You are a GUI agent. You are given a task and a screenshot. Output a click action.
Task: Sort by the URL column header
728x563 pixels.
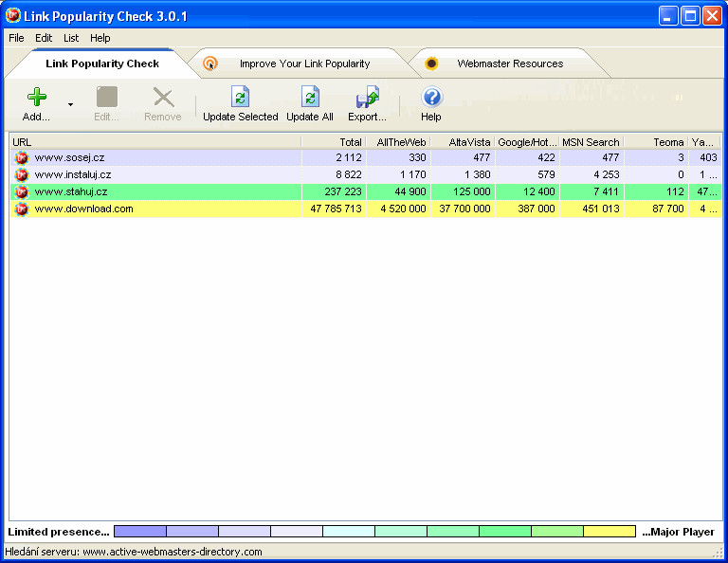point(155,142)
